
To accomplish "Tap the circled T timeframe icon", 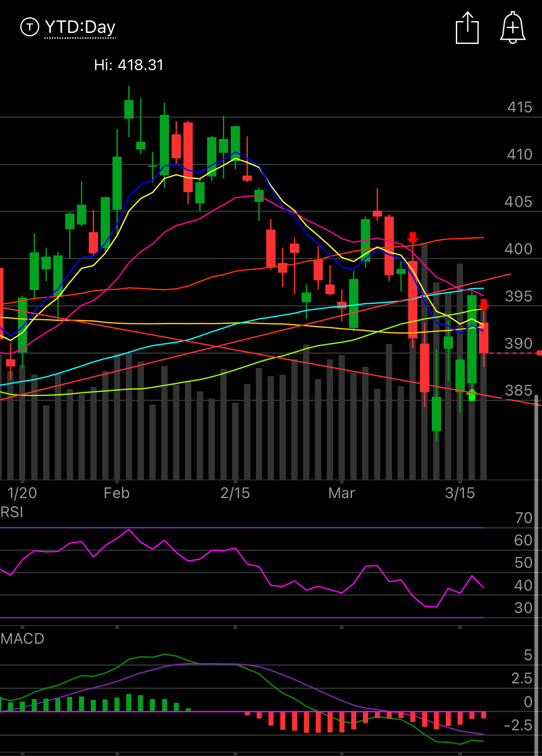I will pyautogui.click(x=30, y=27).
